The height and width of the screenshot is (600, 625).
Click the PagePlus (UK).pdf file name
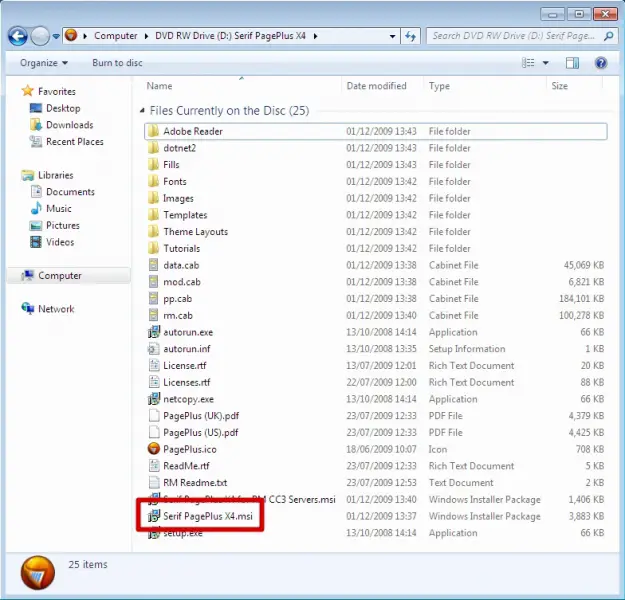(201, 416)
